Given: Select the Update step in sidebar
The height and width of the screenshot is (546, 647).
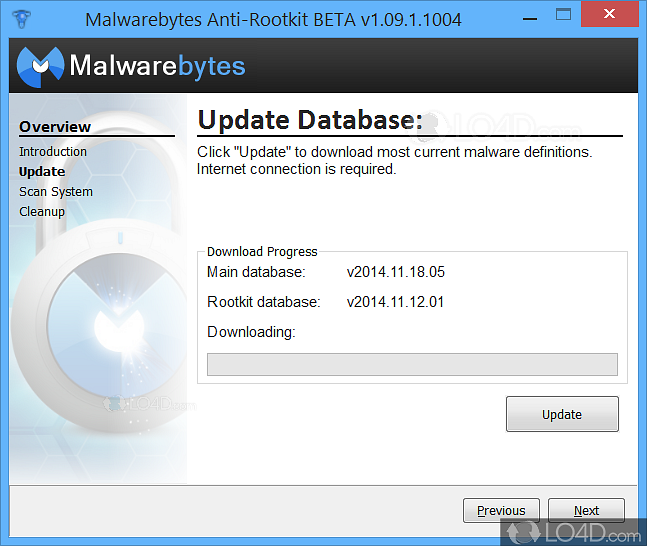Looking at the screenshot, I should pyautogui.click(x=42, y=172).
